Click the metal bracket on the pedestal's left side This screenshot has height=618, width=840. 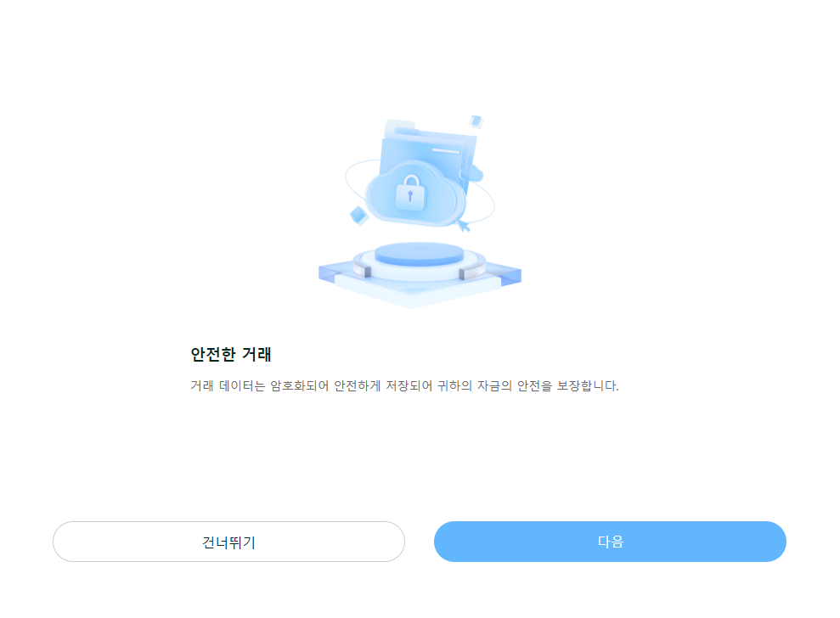pyautogui.click(x=362, y=268)
